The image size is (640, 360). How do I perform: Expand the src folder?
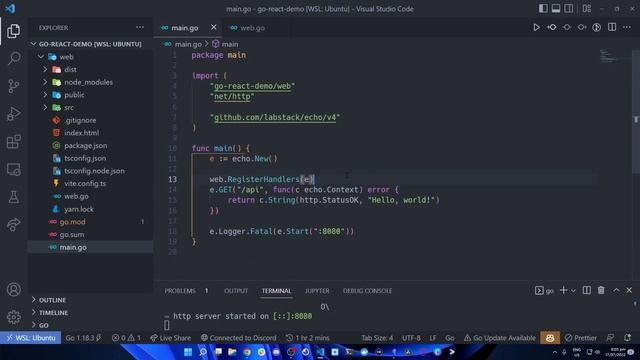[90, 107]
